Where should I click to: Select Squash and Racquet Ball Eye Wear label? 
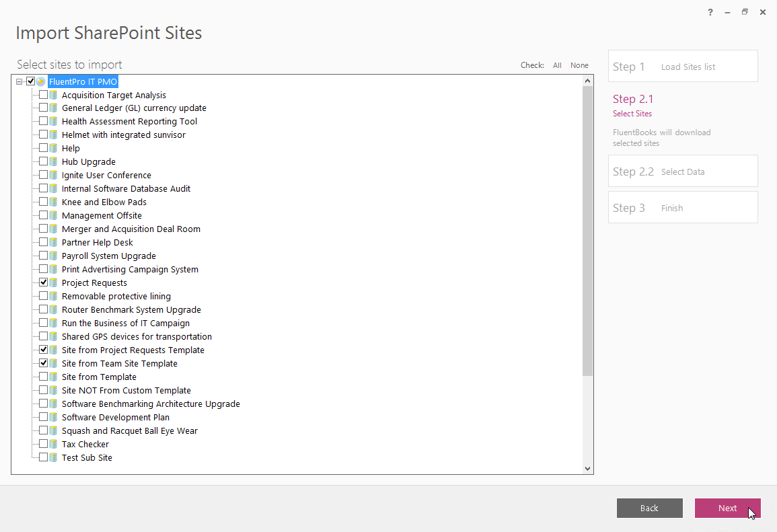(x=130, y=430)
